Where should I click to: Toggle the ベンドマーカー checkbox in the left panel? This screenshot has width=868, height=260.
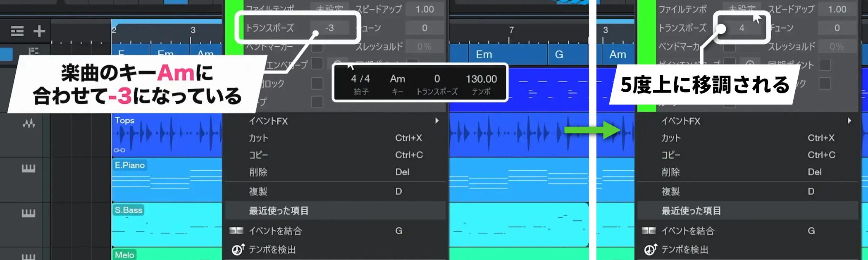click(317, 47)
